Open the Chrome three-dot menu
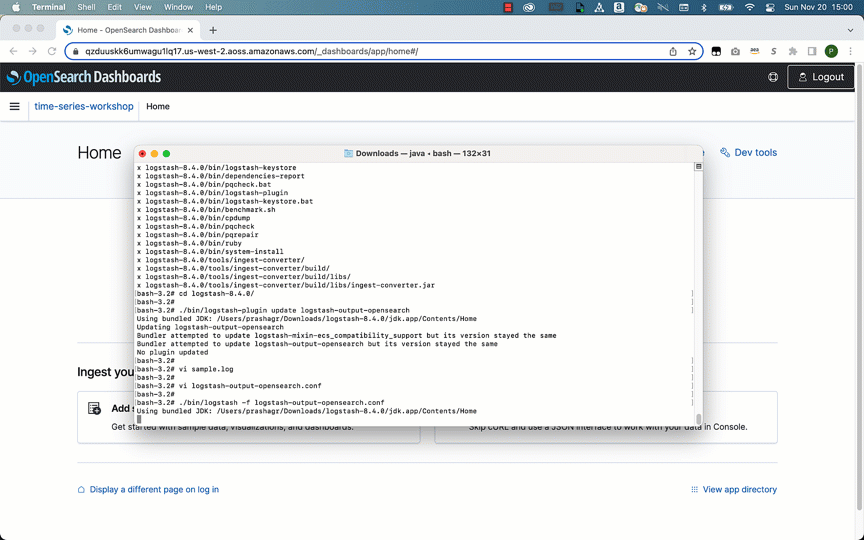Viewport: 864px width, 540px height. coord(850,51)
